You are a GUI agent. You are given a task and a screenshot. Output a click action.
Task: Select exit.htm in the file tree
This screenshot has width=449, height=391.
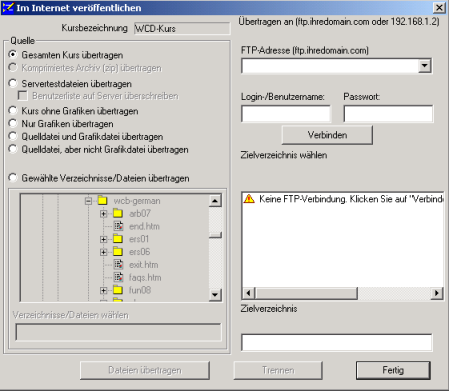point(144,265)
